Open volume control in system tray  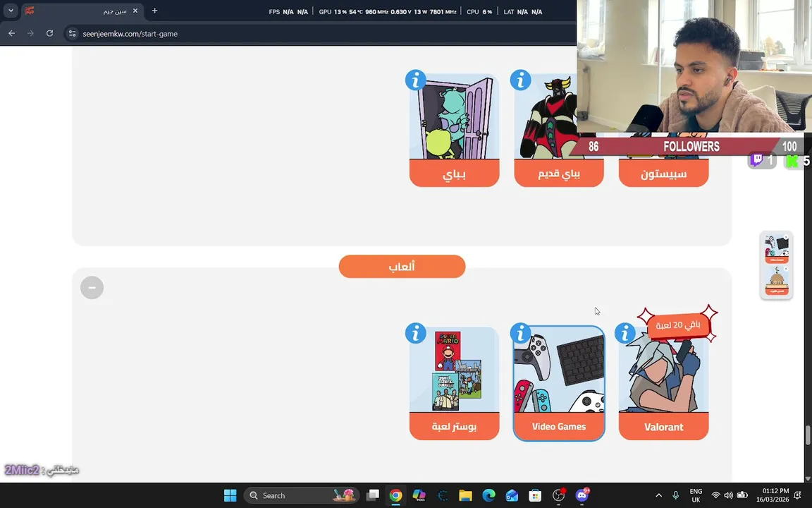click(x=729, y=495)
